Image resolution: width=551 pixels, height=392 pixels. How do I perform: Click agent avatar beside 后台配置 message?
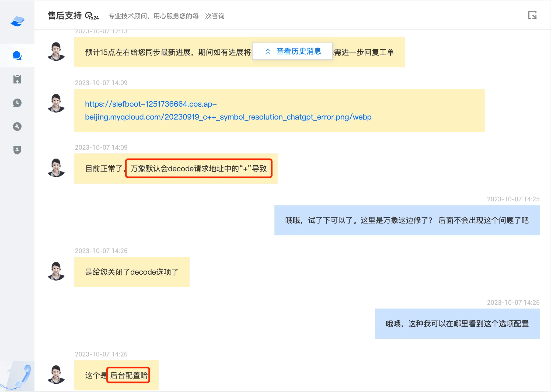[x=56, y=374]
